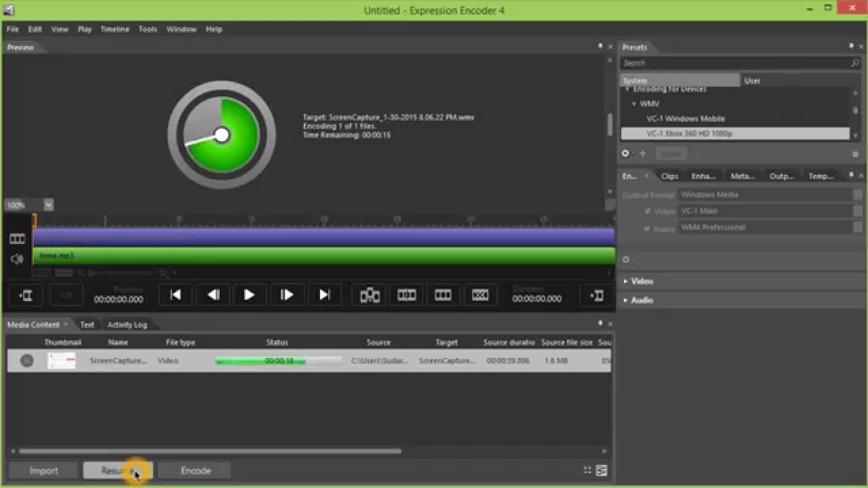The image size is (868, 488).
Task: Click the app icon in title bar
Action: click(8, 9)
